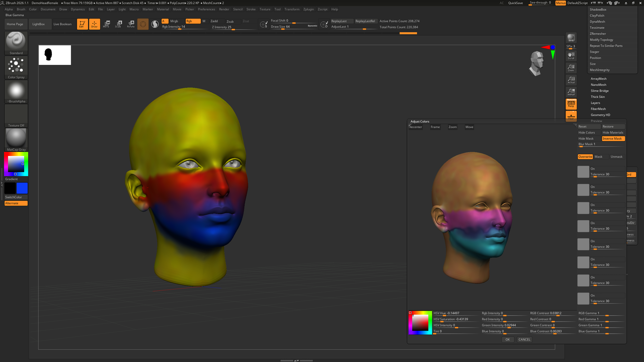The width and height of the screenshot is (644, 362).
Task: Open the Standard brush thumbnail
Action: point(16,41)
